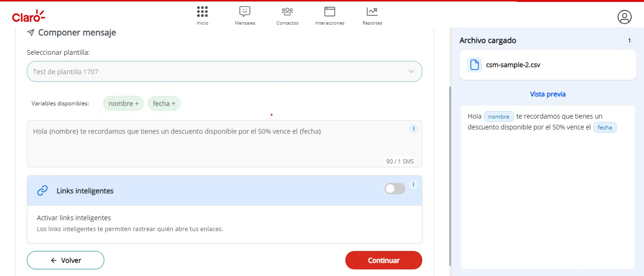
Task: Open the Reportes chart icon
Action: (x=372, y=11)
